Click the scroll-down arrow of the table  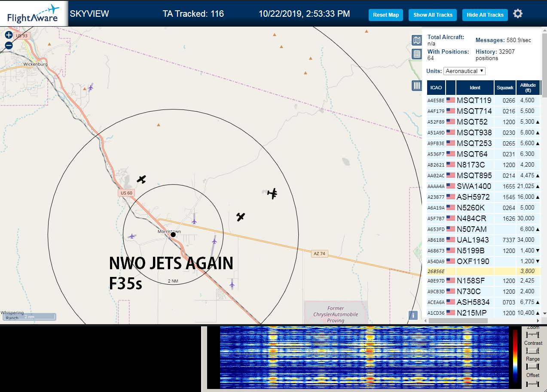click(544, 314)
